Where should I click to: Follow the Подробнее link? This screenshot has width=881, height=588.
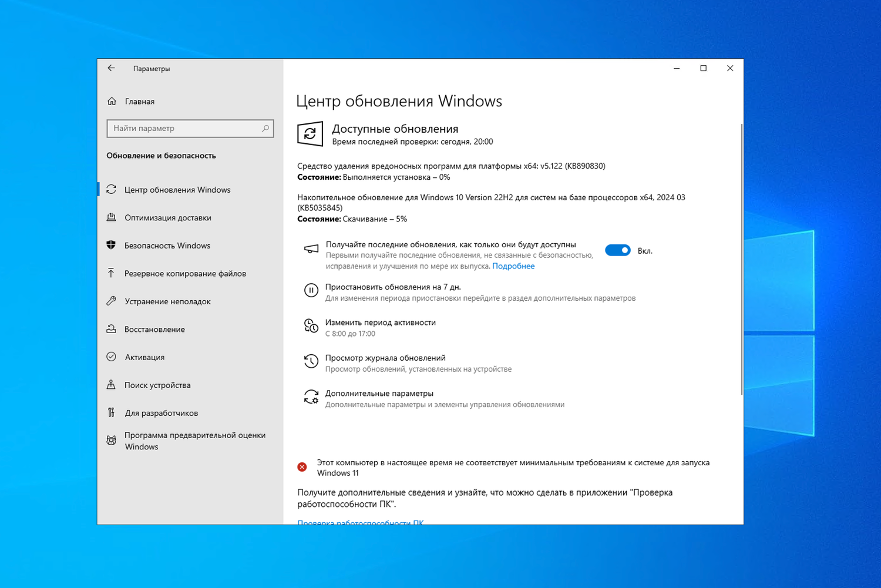[513, 266]
